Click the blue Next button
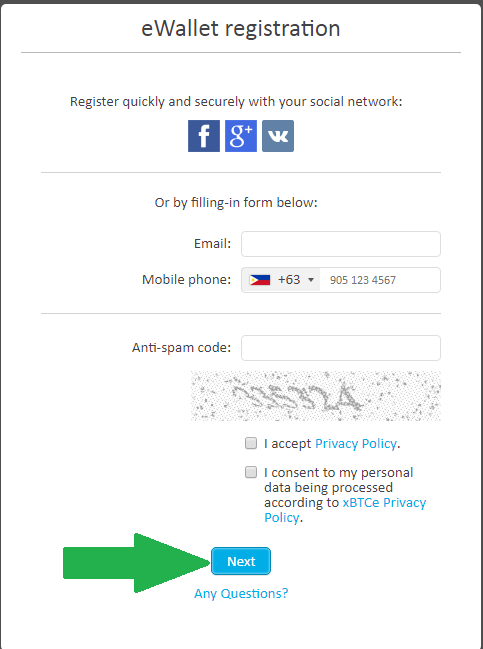Viewport: 483px width, 649px height. point(241,561)
